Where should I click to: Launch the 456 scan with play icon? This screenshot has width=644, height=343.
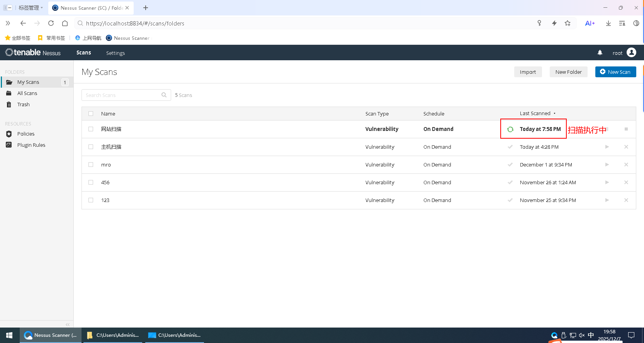point(607,182)
